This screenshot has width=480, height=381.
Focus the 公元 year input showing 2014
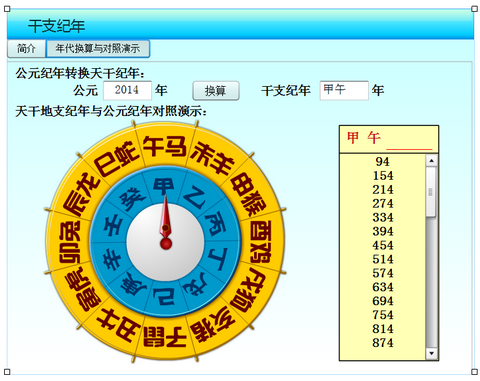click(x=127, y=90)
